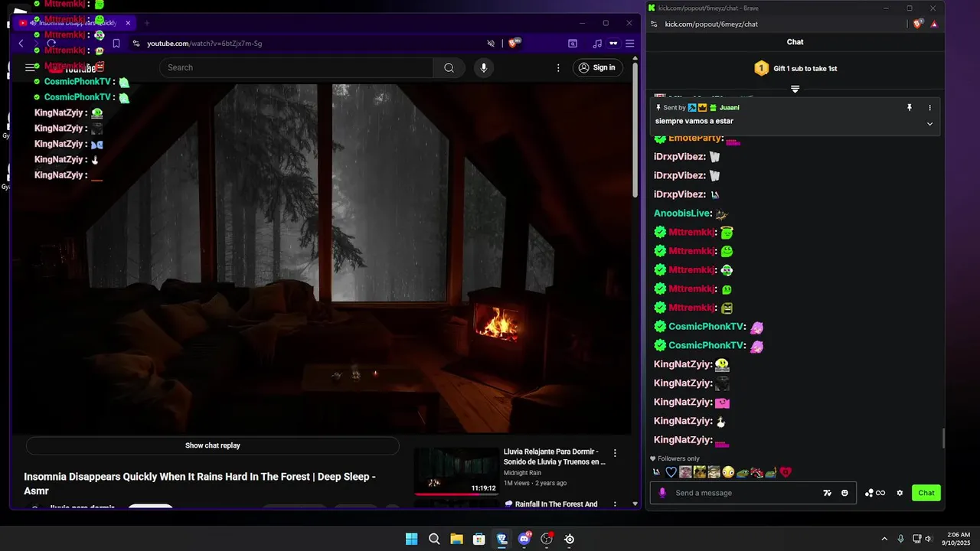Open Windows taskbar search

pyautogui.click(x=434, y=539)
